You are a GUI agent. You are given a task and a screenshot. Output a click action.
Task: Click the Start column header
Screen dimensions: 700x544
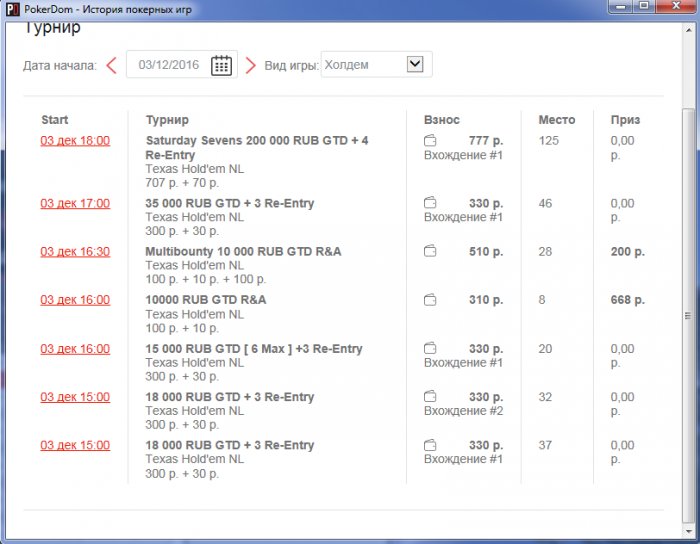(x=54, y=120)
